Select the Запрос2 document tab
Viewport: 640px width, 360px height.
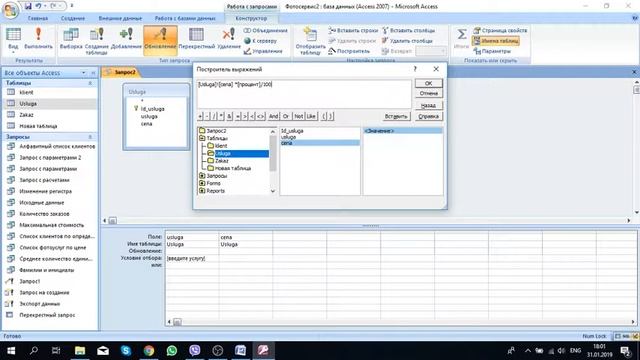pos(121,72)
